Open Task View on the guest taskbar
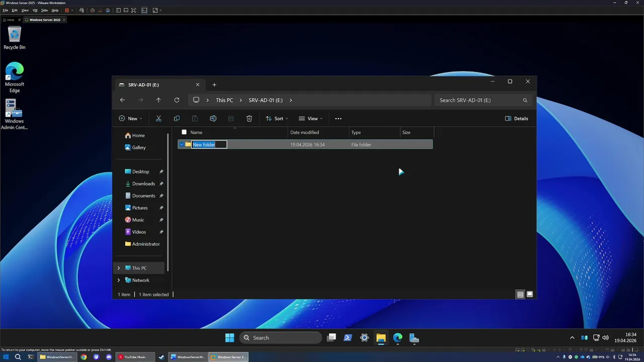Screen dimensions: 644x362 (331, 338)
